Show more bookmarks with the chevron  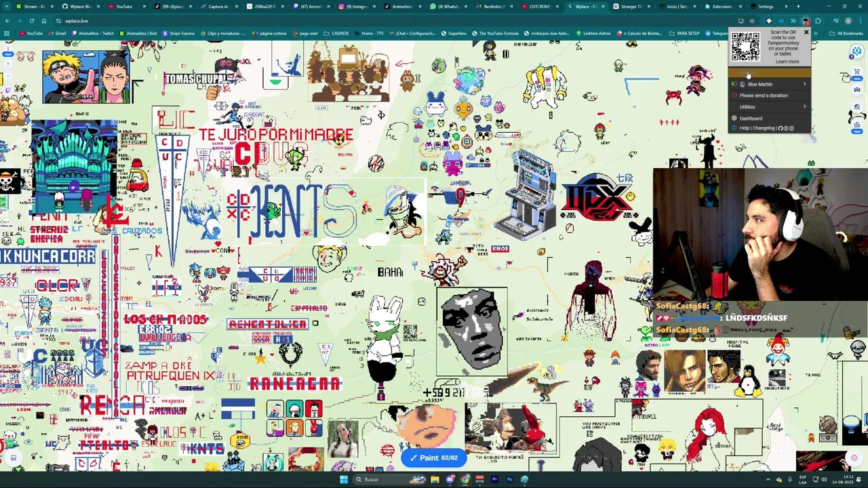point(816,33)
